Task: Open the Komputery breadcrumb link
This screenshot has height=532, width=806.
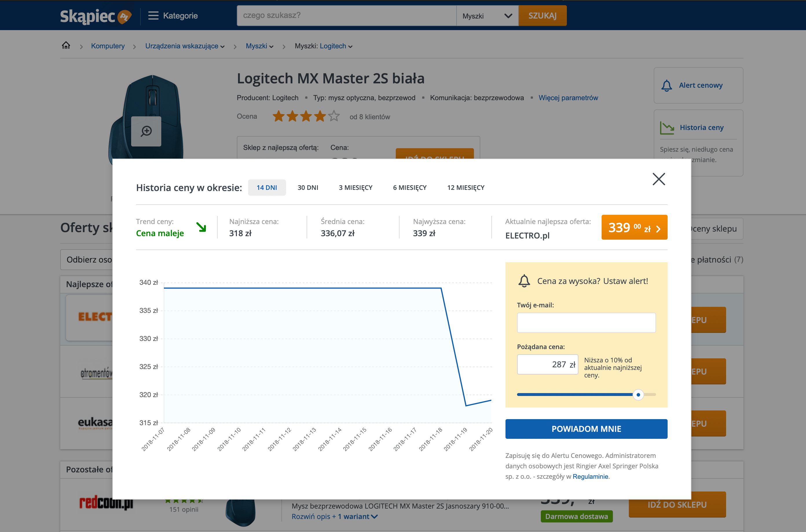Action: [108, 46]
